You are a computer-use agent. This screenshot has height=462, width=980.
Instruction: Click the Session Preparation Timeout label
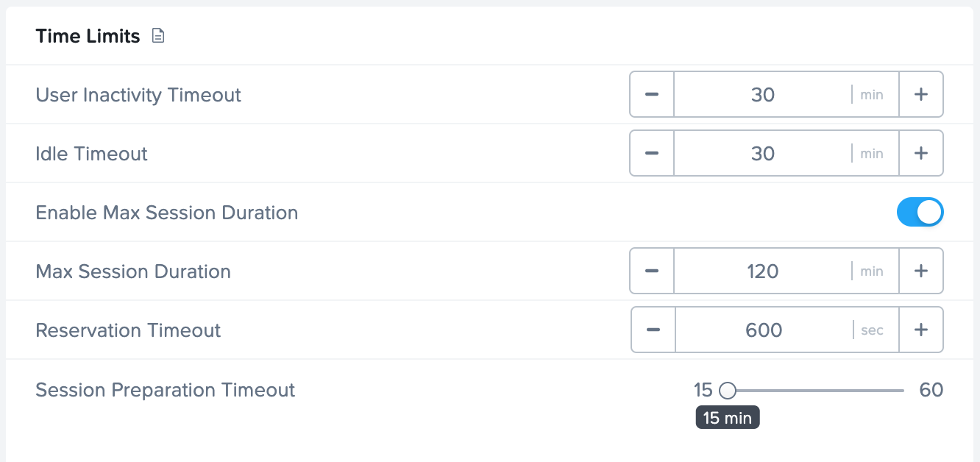(165, 390)
